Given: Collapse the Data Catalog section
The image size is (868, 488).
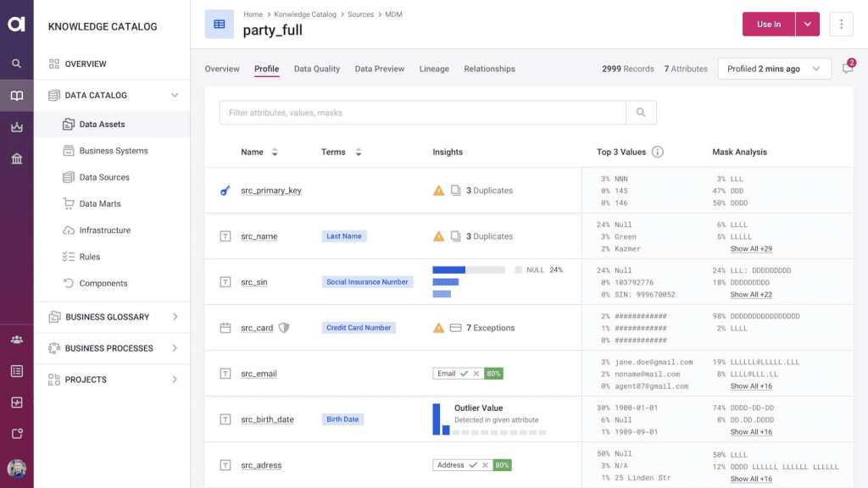Looking at the screenshot, I should coord(175,95).
